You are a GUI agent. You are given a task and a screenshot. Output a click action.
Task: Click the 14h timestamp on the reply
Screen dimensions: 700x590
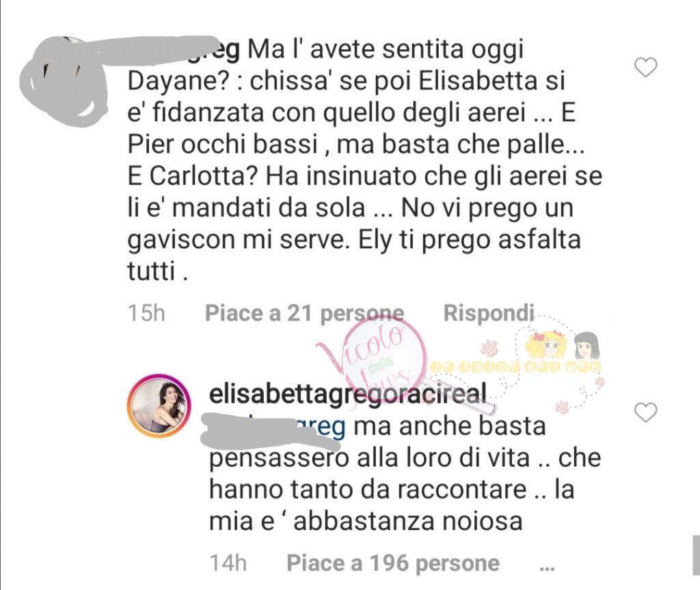point(228,563)
